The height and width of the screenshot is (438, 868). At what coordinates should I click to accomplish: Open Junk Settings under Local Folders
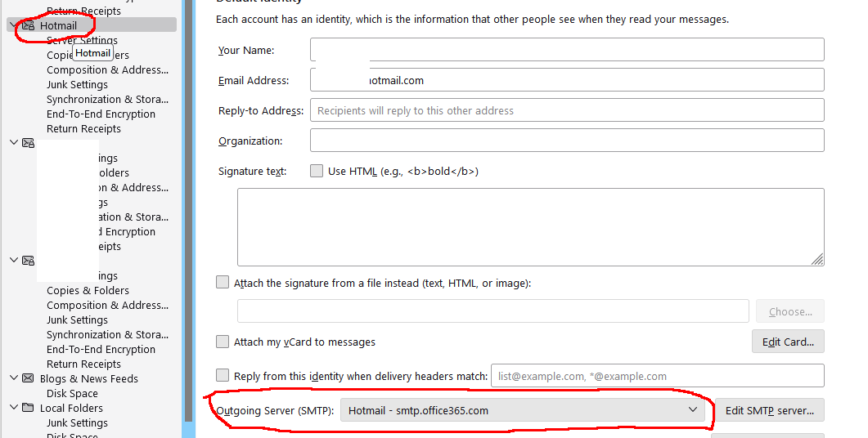click(x=77, y=422)
